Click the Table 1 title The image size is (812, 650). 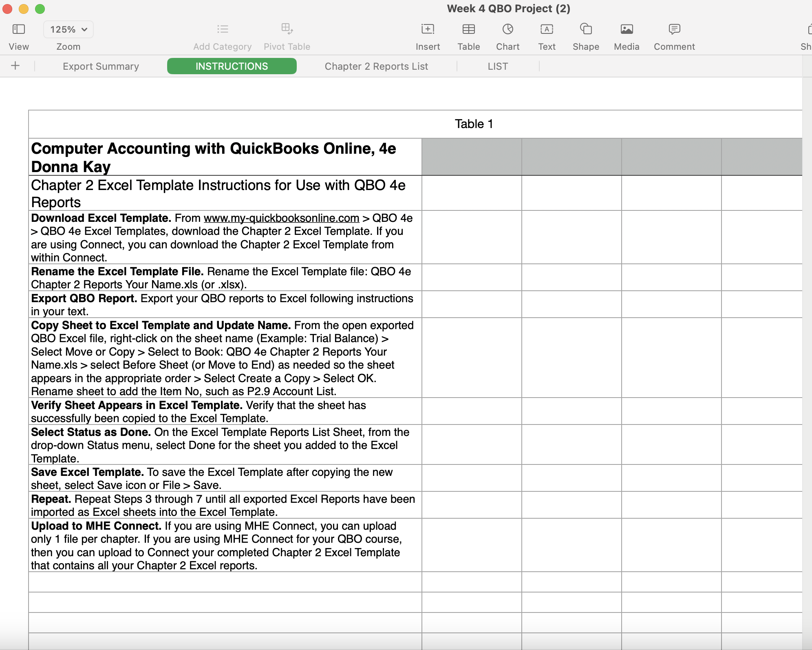pos(474,124)
